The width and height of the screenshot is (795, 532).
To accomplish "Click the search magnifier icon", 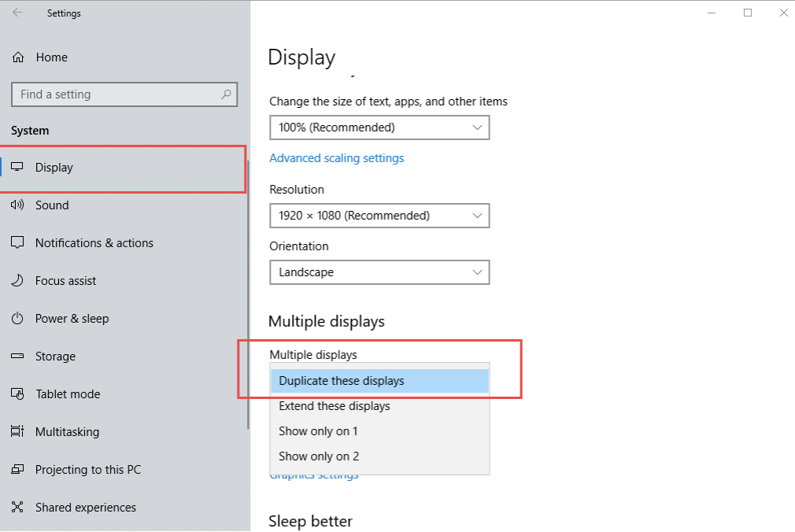I will coord(226,94).
